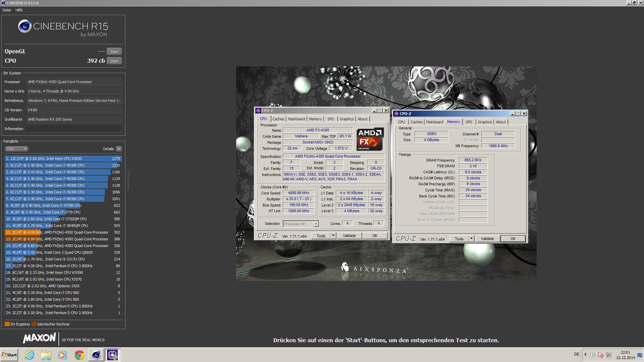Open Graphics tab in right CPU-Z window
This screenshot has width=644, height=362.
[485, 122]
